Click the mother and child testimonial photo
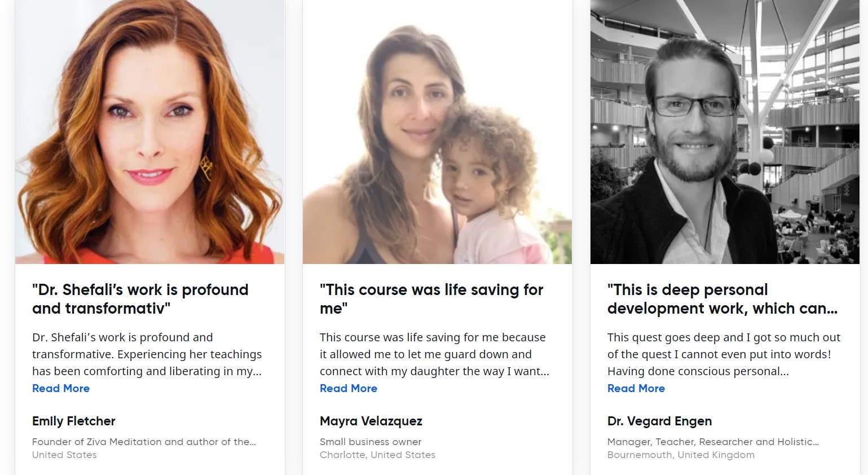Image resolution: width=868 pixels, height=475 pixels. pyautogui.click(x=437, y=132)
